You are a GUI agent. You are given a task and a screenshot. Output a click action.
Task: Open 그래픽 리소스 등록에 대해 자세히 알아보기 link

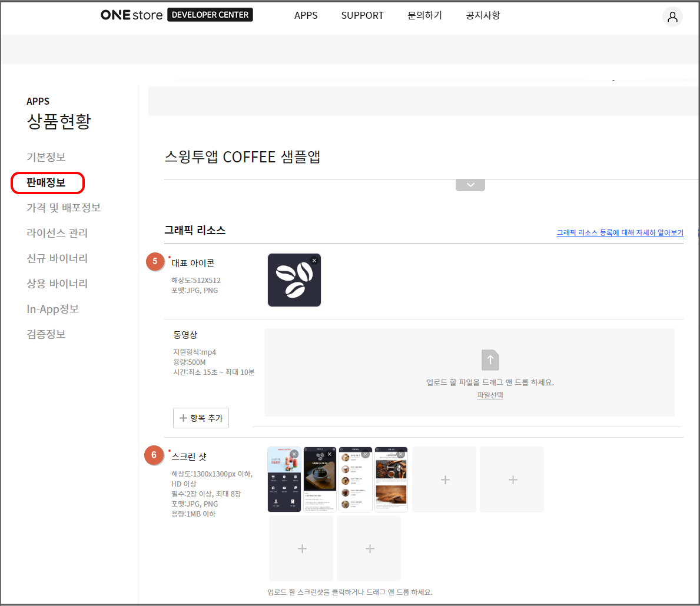point(620,233)
